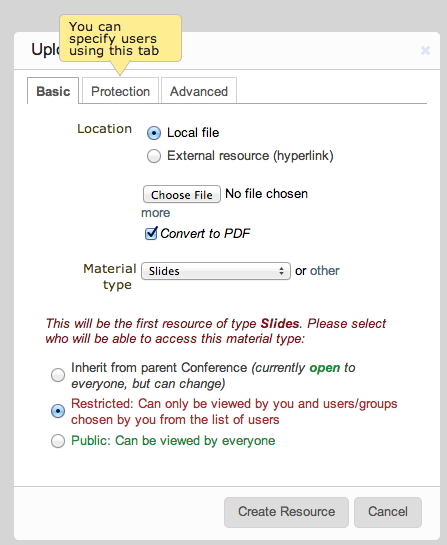447x545 pixels.
Task: Open the Advanced tab
Action: (199, 91)
